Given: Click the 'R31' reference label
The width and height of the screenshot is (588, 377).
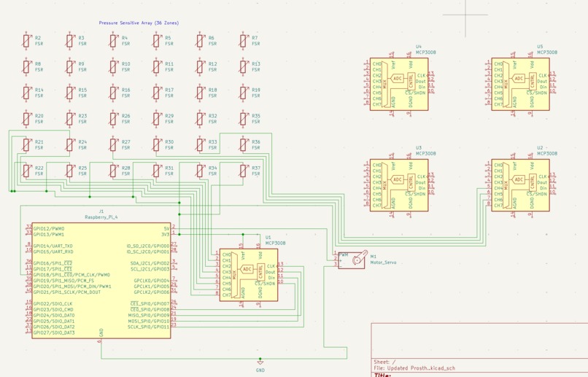Looking at the screenshot, I should (169, 168).
